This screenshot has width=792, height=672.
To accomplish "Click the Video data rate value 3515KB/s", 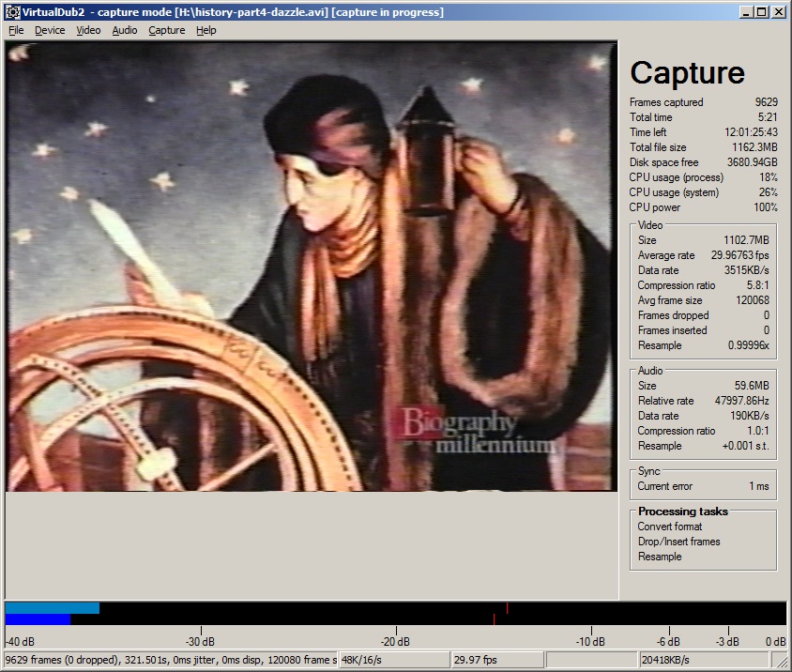I will 747,270.
